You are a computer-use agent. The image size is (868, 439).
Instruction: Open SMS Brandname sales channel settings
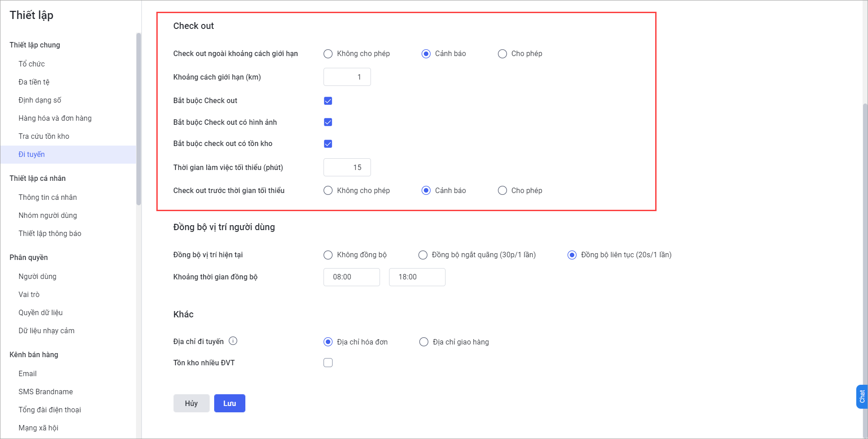point(45,392)
